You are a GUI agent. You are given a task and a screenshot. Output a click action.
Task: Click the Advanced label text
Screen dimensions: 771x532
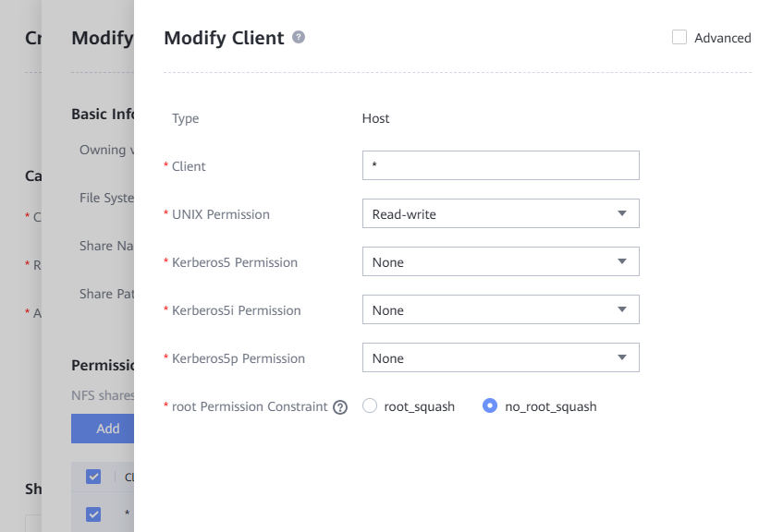[722, 38]
